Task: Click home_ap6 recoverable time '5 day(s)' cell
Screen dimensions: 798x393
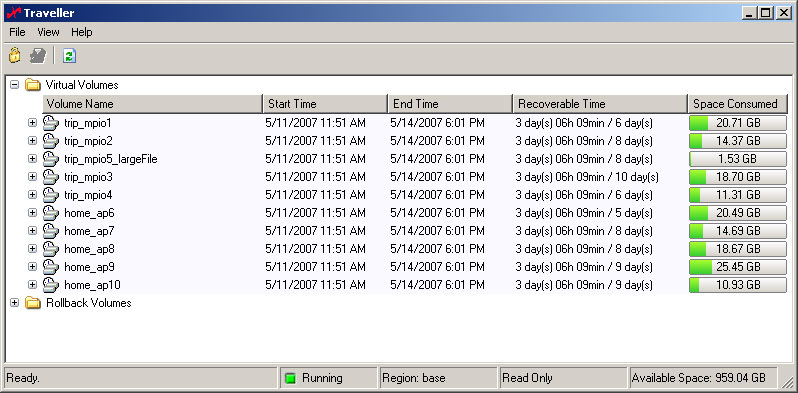Action: pyautogui.click(x=584, y=212)
